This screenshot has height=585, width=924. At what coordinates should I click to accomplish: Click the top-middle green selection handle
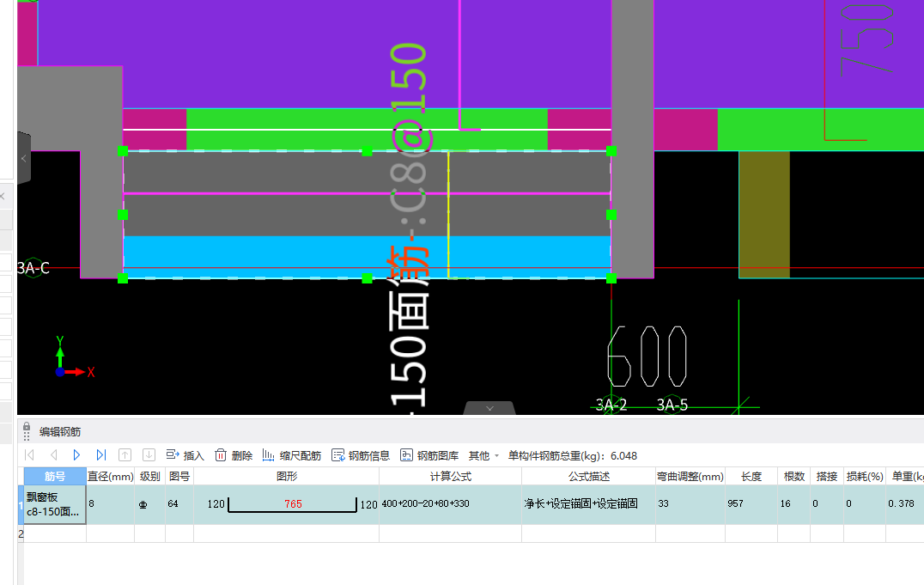(368, 151)
